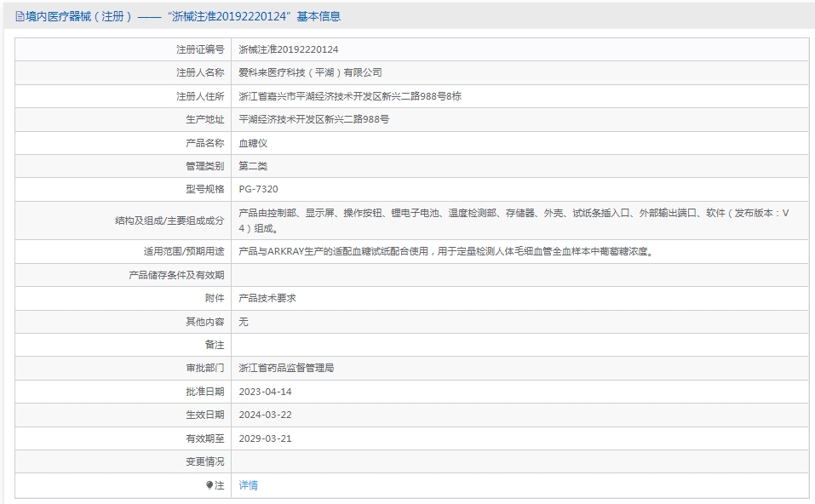
Task: Select attachment value 产品技术要求
Action: pos(267,298)
